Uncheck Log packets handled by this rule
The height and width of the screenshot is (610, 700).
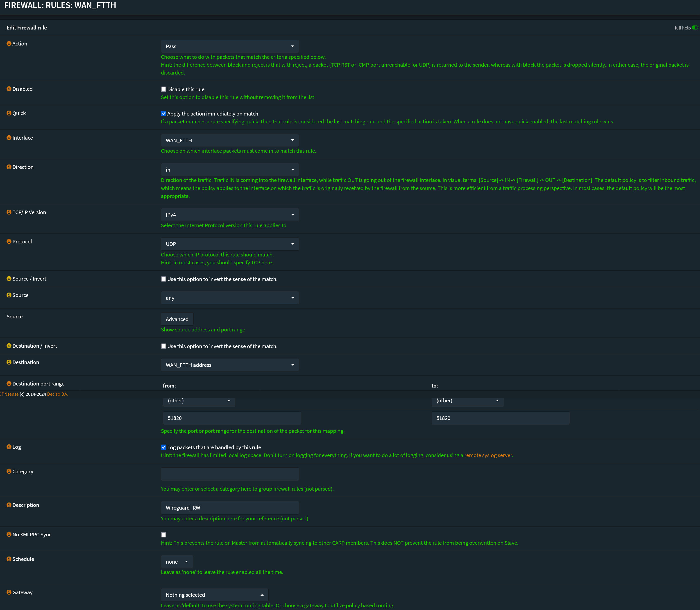pyautogui.click(x=164, y=447)
